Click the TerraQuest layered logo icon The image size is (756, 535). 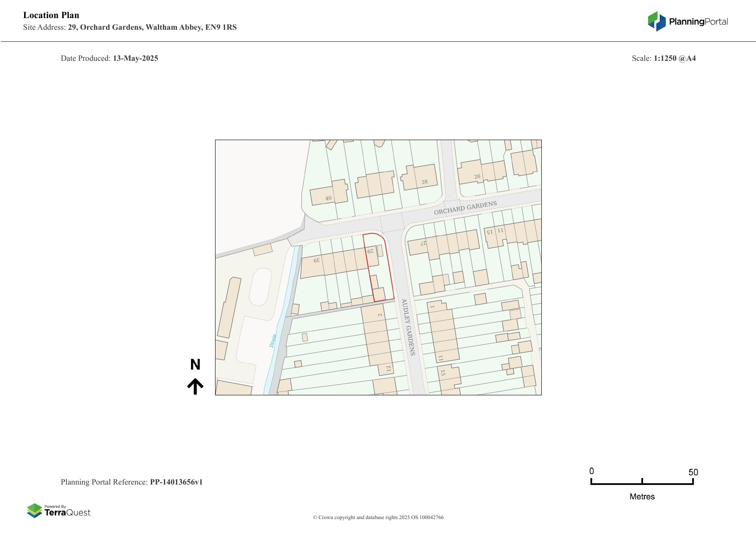(34, 510)
